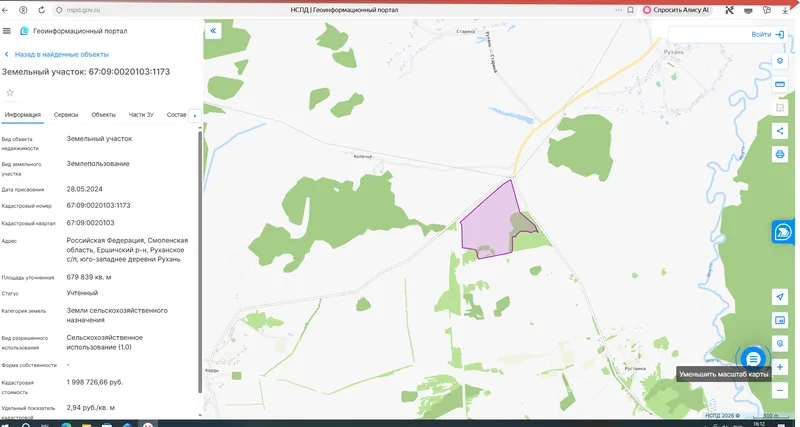Image resolution: width=800 pixels, height=427 pixels.
Task: Select the ruler measurement tool
Action: [780, 84]
